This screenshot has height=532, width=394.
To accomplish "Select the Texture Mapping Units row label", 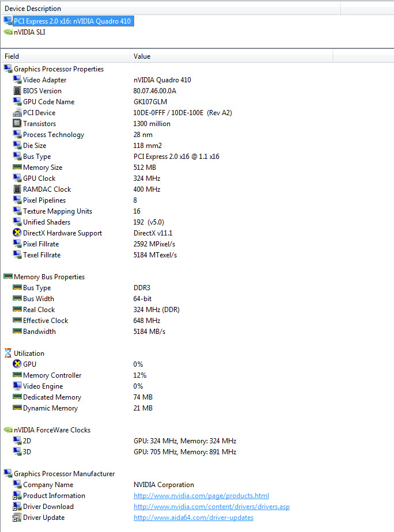I will [58, 211].
